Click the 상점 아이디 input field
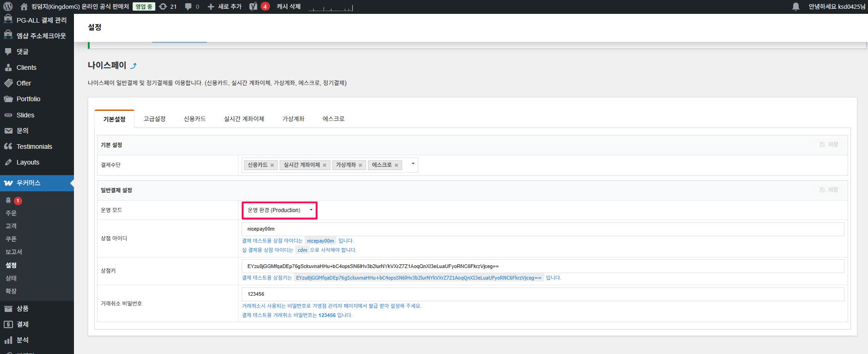Screen dimensions: 868x354 click(543, 229)
